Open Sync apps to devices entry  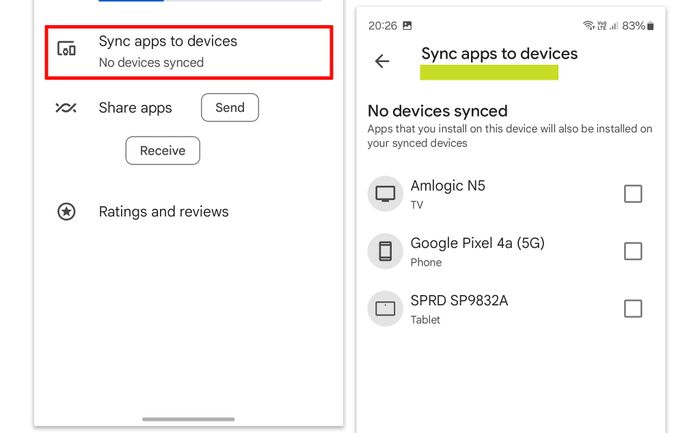coord(189,52)
